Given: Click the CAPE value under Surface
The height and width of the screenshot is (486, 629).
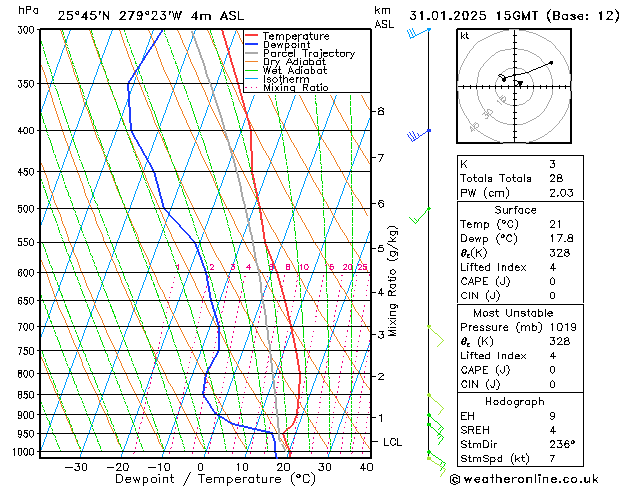Looking at the screenshot, I should tap(552, 281).
